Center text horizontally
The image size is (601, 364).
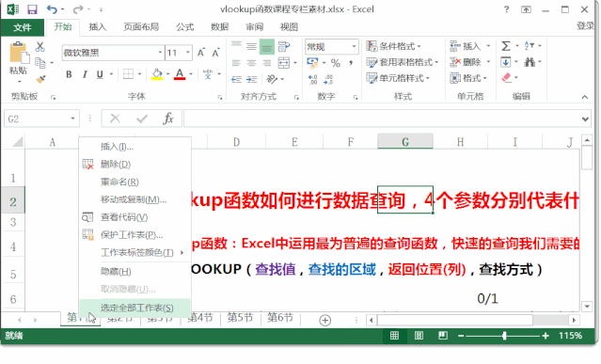pos(251,63)
